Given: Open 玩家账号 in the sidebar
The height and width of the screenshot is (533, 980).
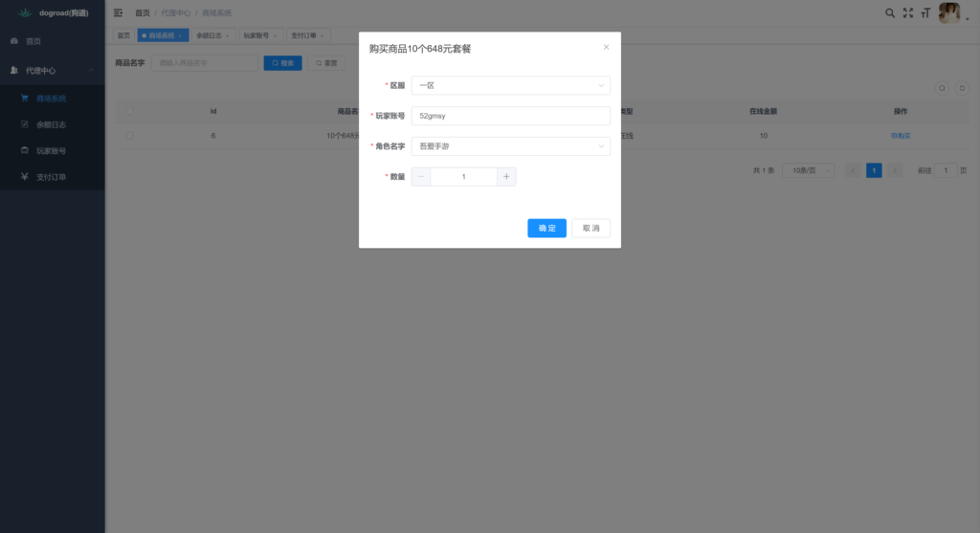Looking at the screenshot, I should (53, 150).
